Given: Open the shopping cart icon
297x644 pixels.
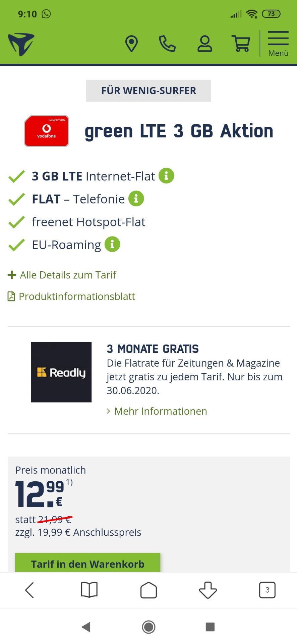Looking at the screenshot, I should [x=241, y=44].
